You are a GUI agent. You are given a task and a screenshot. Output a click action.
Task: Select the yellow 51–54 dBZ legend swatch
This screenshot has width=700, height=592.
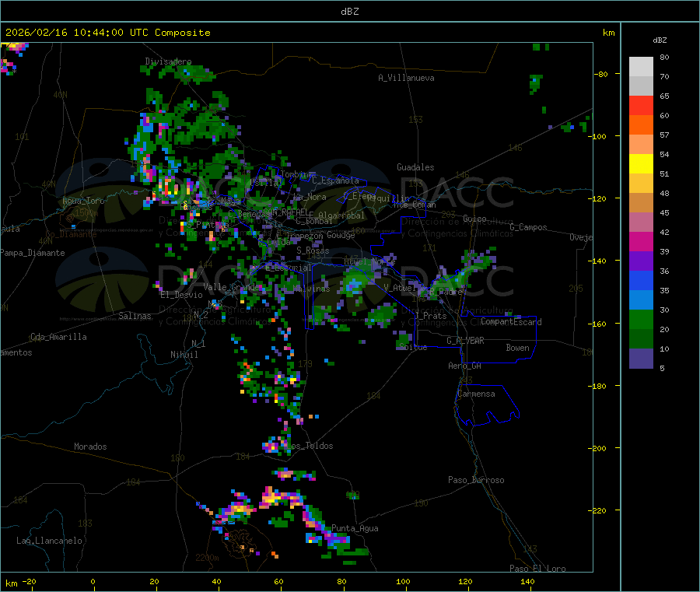click(641, 163)
